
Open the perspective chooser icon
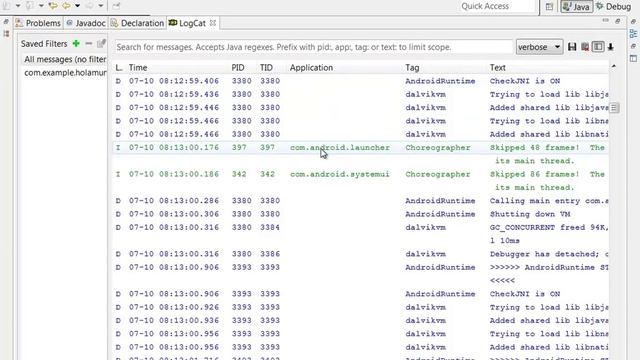(x=549, y=7)
